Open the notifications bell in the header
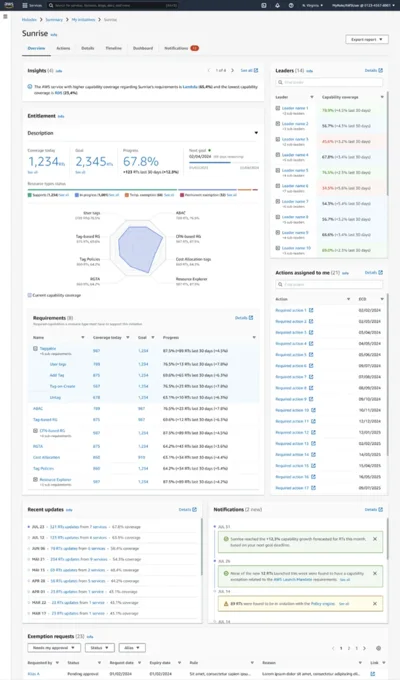 (x=278, y=5)
